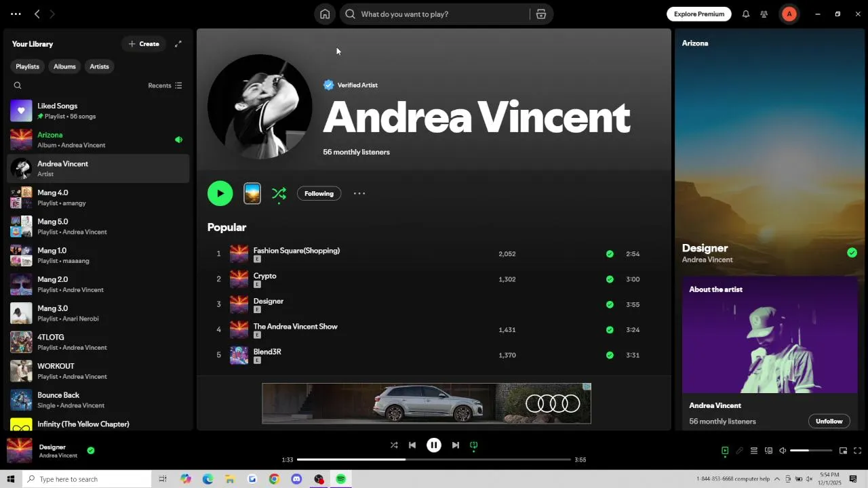
Task: Create a new playlist or folder
Action: pos(144,44)
